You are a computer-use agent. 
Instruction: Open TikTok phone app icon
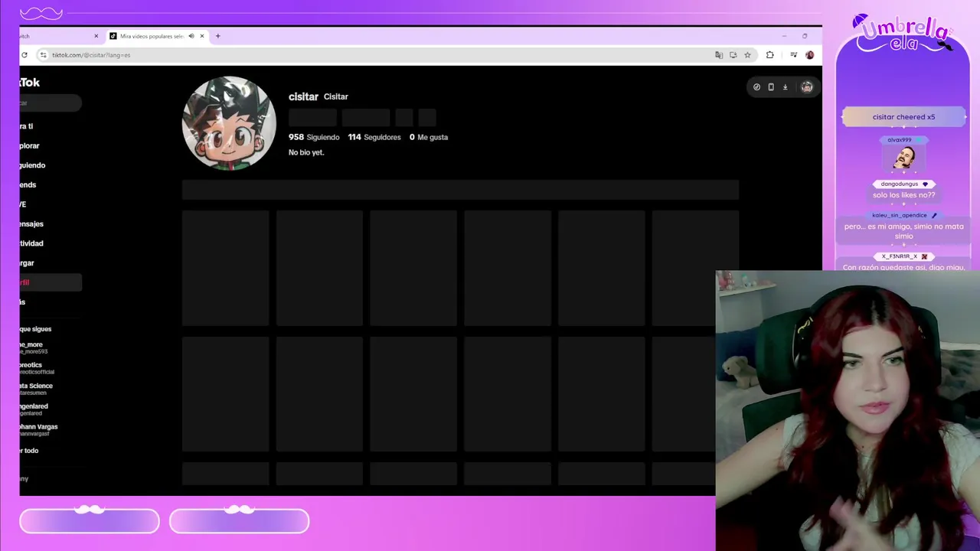click(x=771, y=87)
